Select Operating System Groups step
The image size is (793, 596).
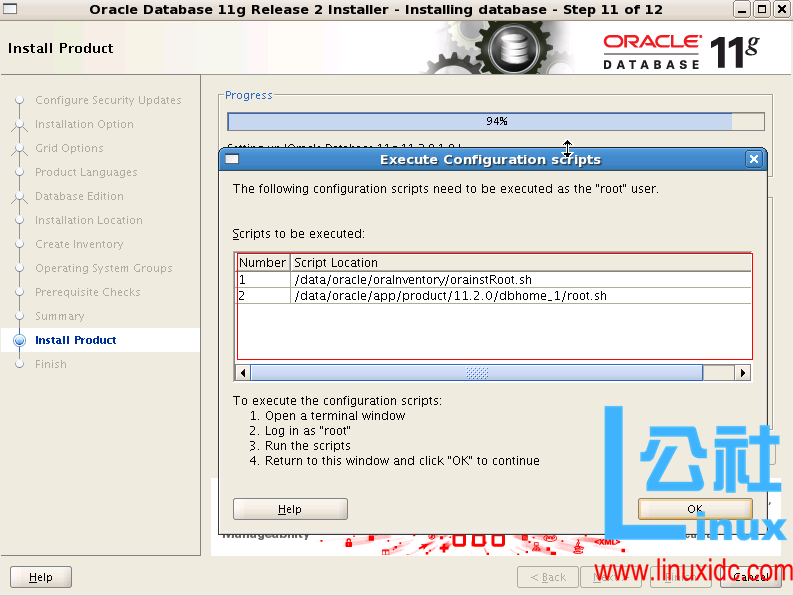[x=104, y=268]
